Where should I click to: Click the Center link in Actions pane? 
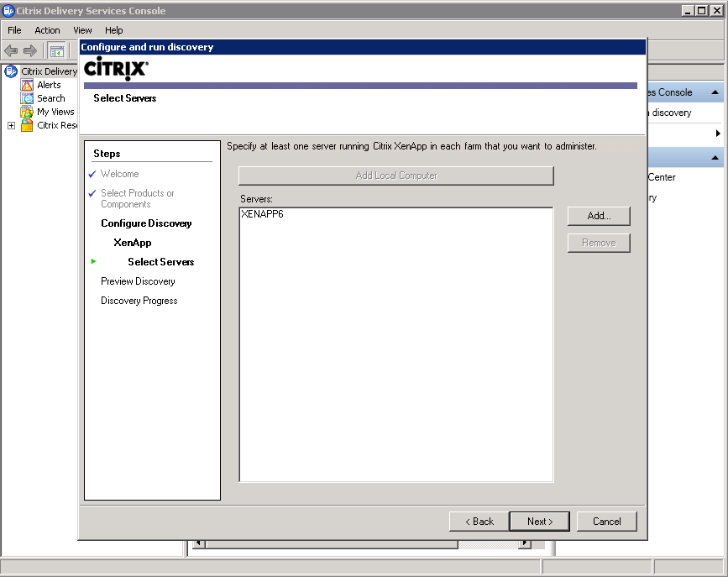point(662,177)
